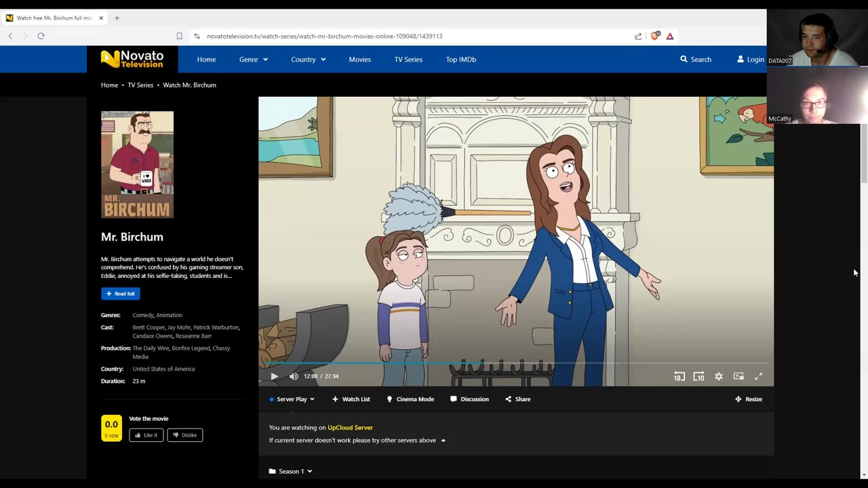Collapse the other servers list arrow
868x488 pixels.
pyautogui.click(x=443, y=441)
